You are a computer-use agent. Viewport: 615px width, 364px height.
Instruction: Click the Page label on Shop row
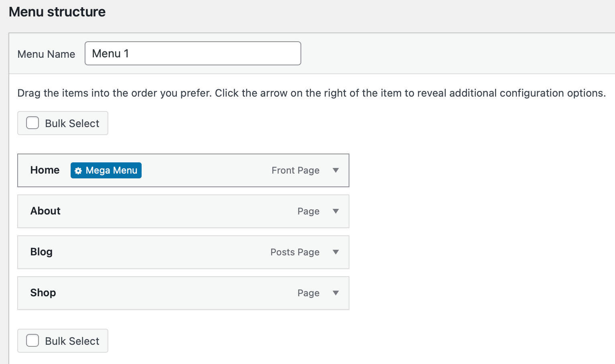click(x=308, y=293)
